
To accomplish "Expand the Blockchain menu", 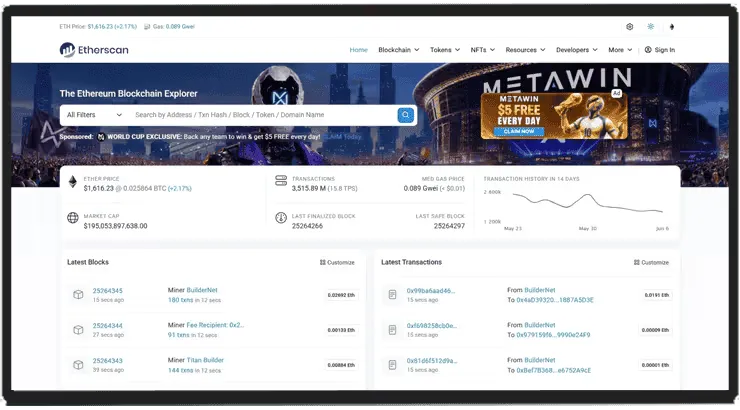I will (x=399, y=50).
